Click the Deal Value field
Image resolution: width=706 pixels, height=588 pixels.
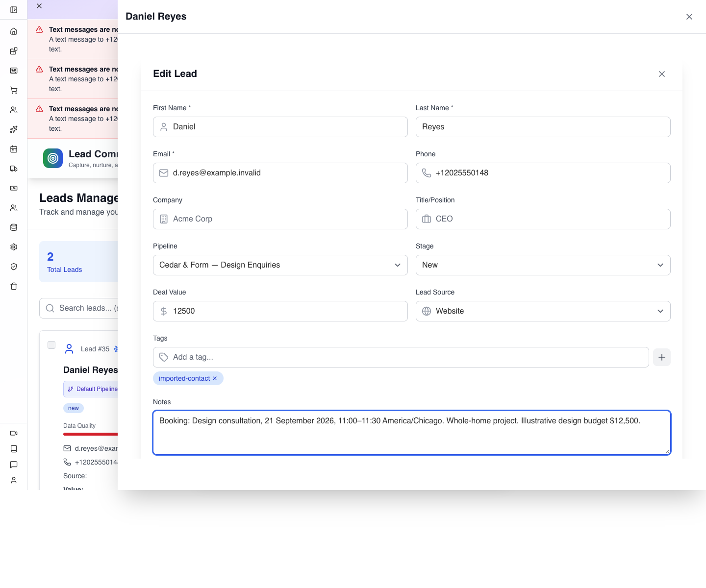point(280,311)
